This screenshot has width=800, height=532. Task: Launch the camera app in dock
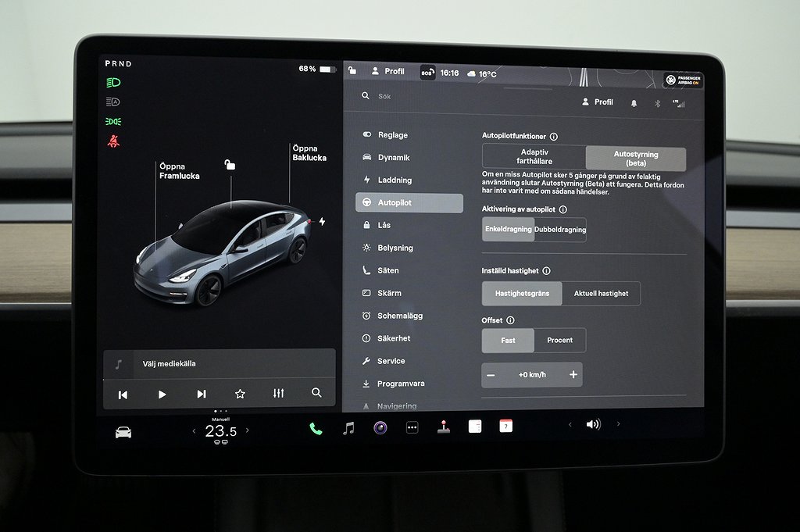[x=380, y=427]
